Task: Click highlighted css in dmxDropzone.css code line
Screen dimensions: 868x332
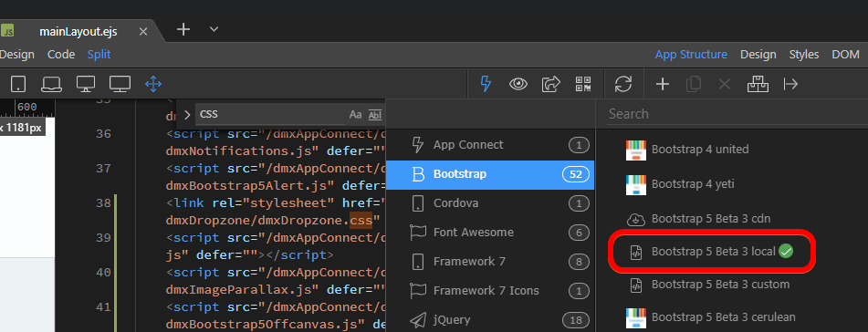Action: point(361,221)
